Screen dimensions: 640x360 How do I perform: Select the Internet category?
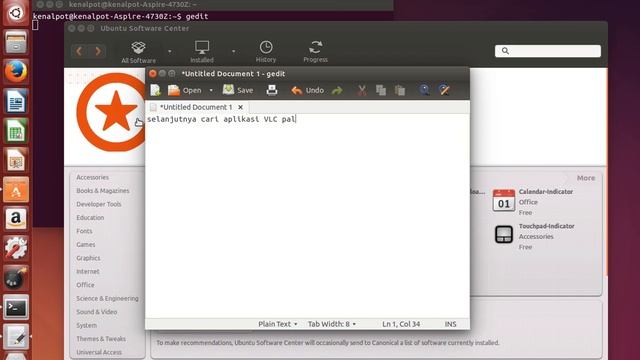point(87,272)
